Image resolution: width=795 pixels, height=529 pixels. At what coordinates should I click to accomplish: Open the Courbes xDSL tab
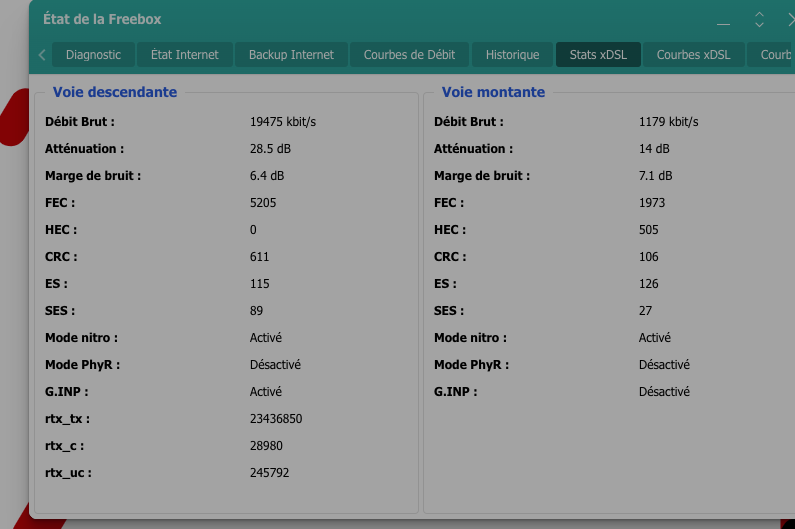coord(693,55)
